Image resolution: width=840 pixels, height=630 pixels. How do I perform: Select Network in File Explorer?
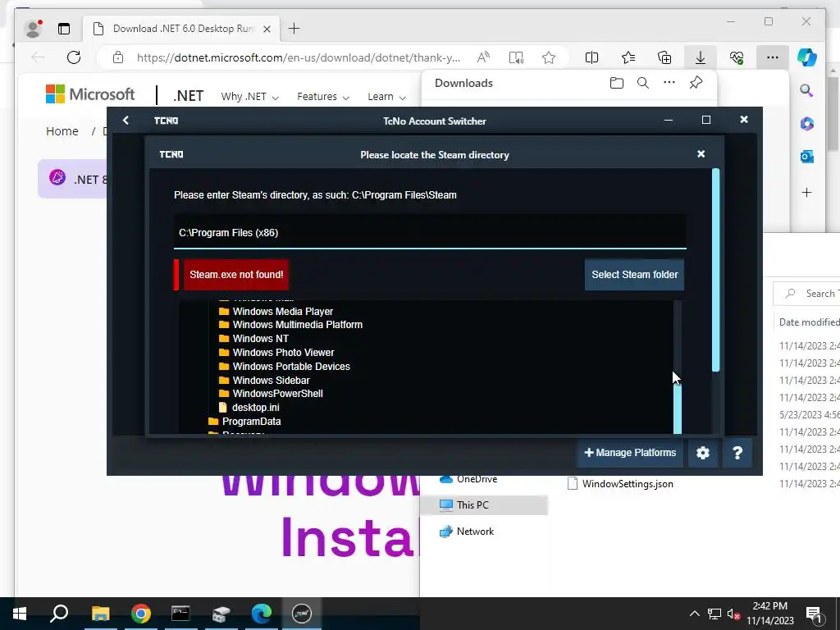pos(467,532)
